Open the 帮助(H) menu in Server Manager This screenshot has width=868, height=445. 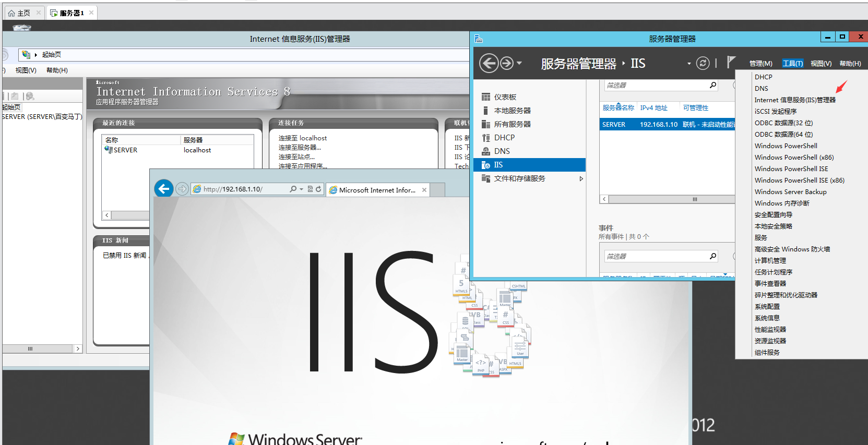[850, 63]
